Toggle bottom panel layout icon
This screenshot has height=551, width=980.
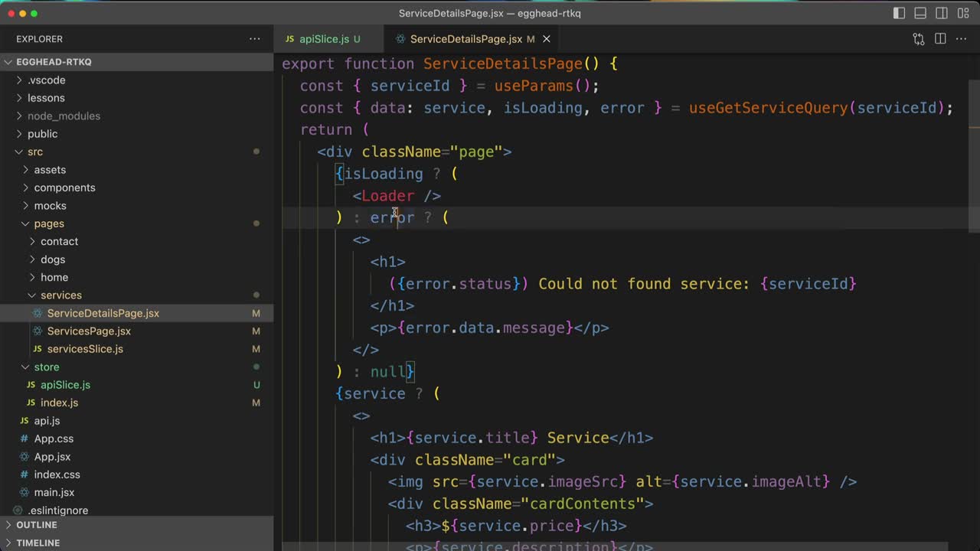click(920, 13)
